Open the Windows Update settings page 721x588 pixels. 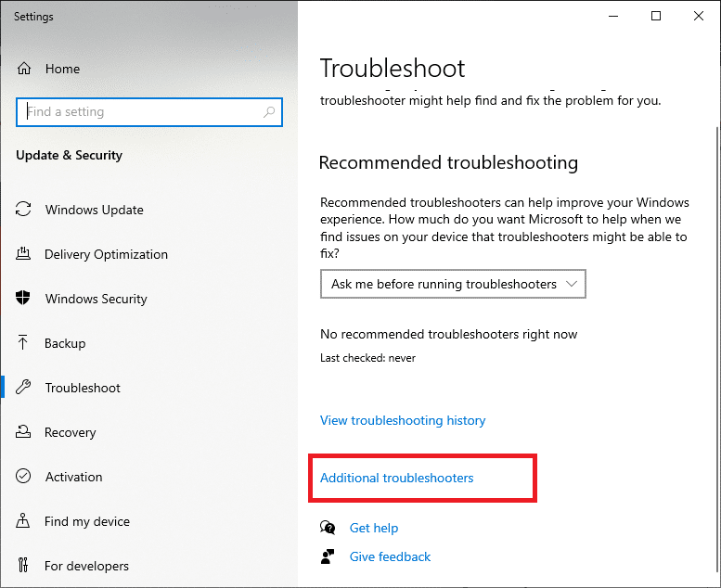point(94,210)
